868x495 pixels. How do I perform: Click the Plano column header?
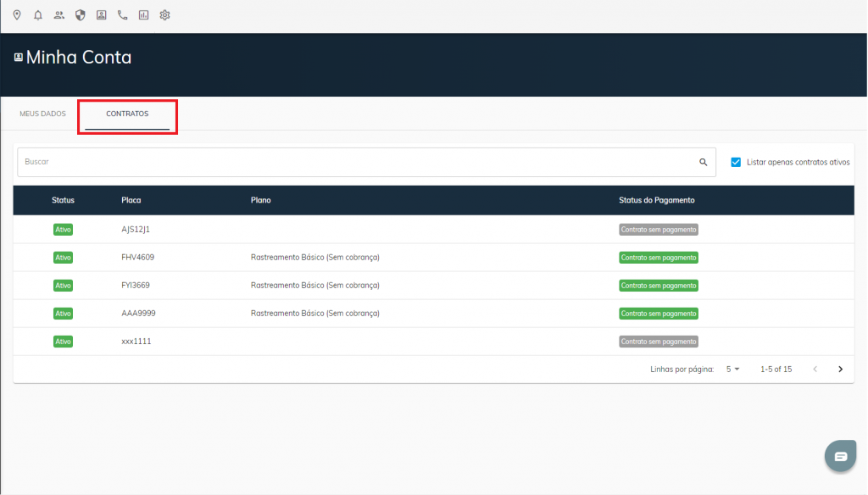[261, 200]
